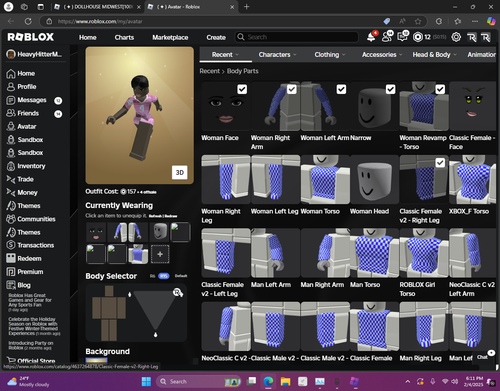Uncheck the Woman Left Arm checkbox

point(341,89)
